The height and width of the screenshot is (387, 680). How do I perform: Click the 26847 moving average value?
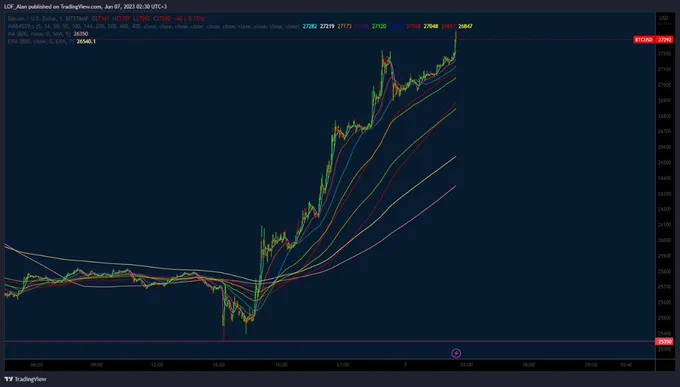pyautogui.click(x=465, y=26)
